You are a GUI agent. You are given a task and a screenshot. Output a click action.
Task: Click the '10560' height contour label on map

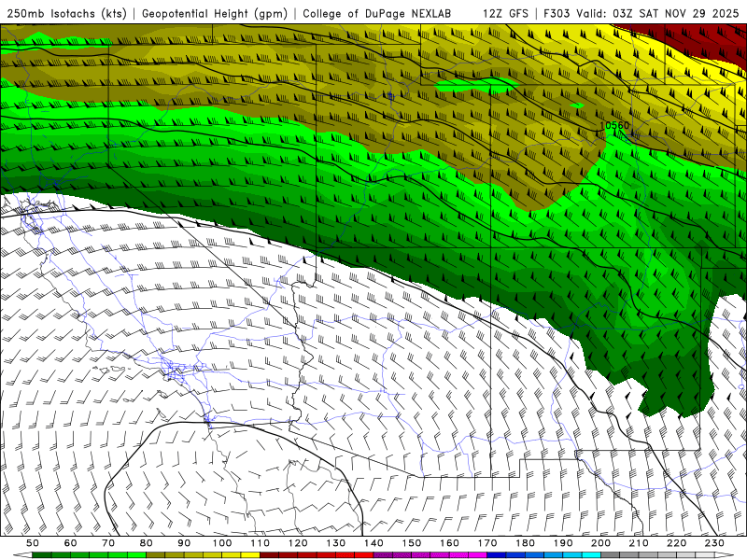[614, 125]
